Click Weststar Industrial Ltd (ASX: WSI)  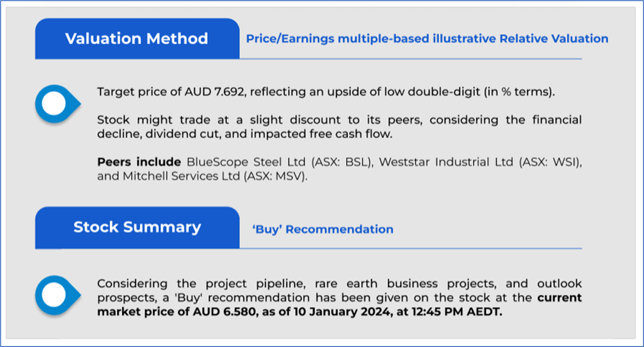(480, 162)
